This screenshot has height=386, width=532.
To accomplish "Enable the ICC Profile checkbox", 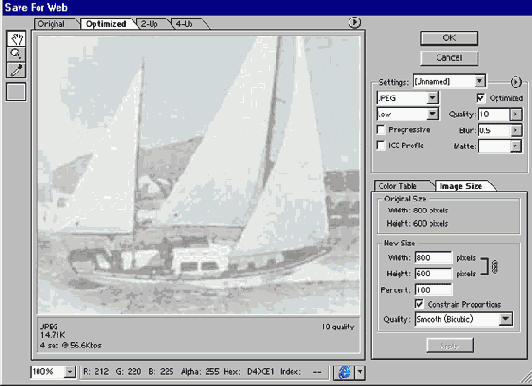I will click(381, 145).
